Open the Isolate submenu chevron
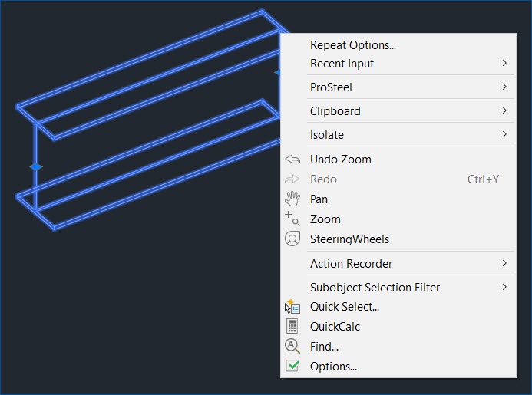 504,134
